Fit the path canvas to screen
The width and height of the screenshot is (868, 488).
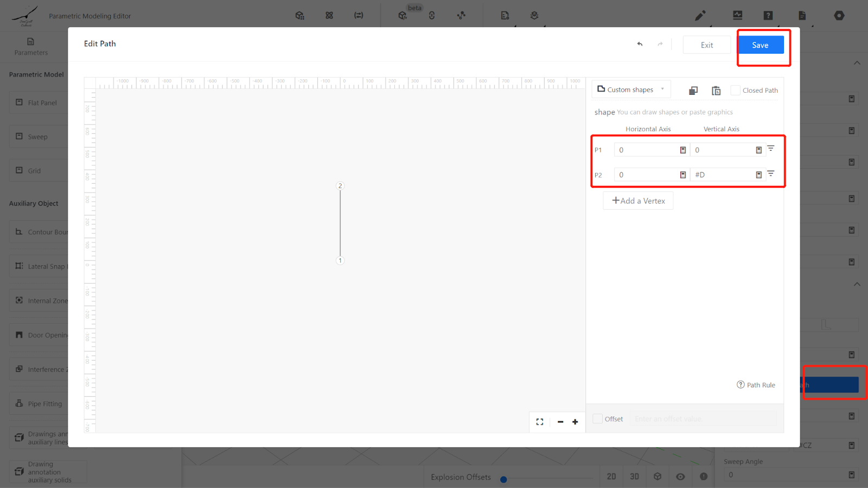(540, 422)
